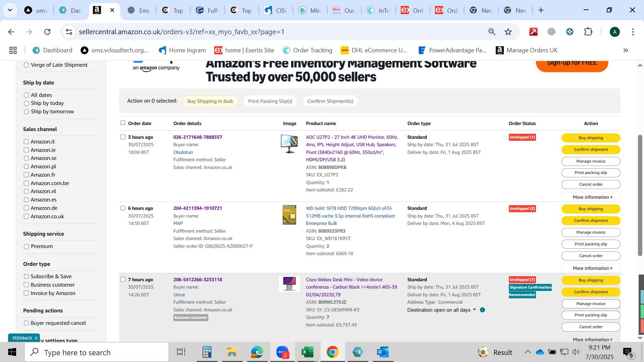
Task: Select order 026-2171648-7888357 checkbox
Action: [x=123, y=137]
